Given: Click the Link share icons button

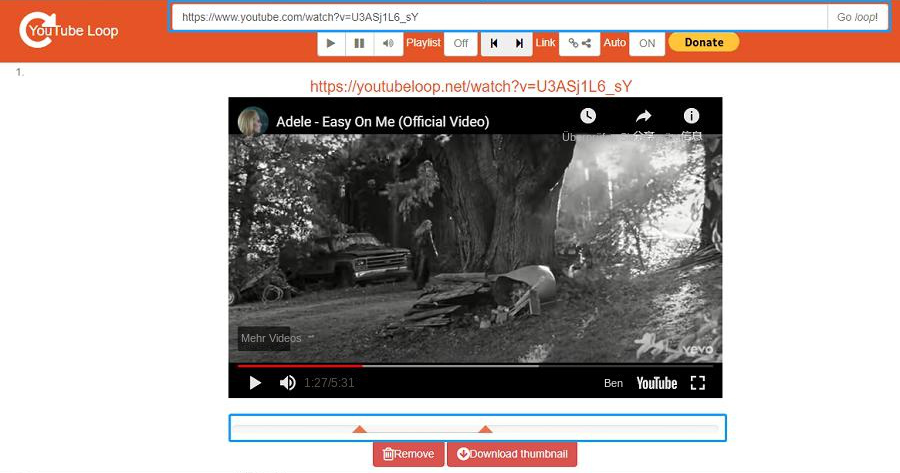Looking at the screenshot, I should click(x=579, y=43).
